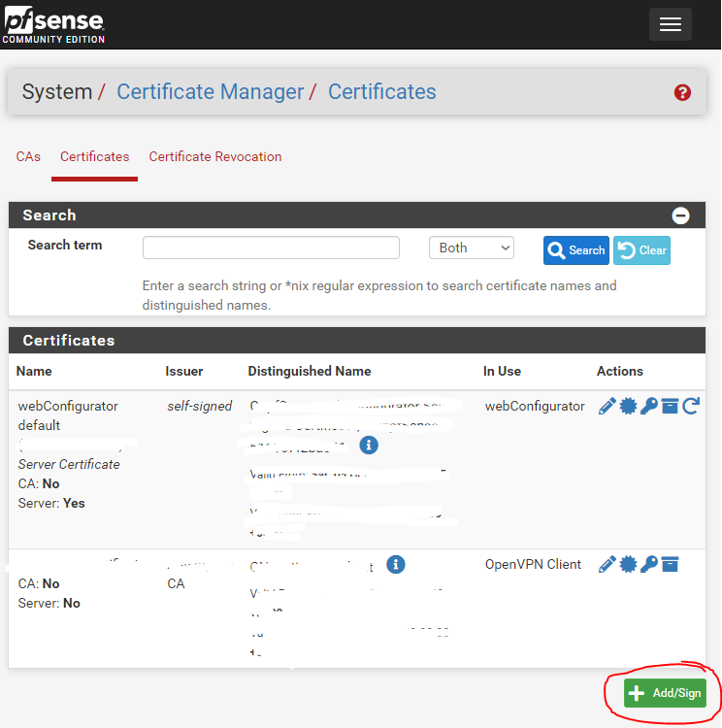Focus the Search term input field
The image size is (722, 728).
coord(271,248)
